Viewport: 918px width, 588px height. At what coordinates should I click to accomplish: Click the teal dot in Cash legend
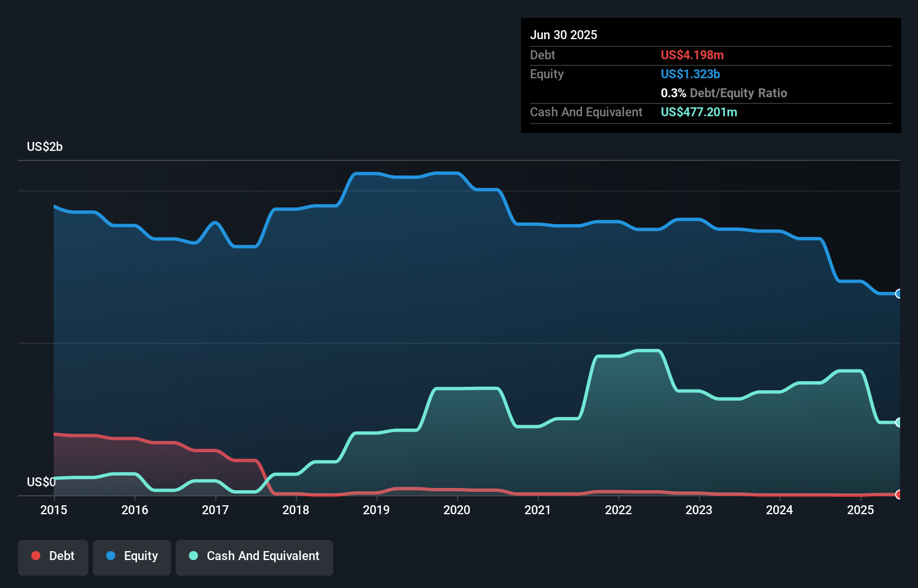tap(193, 556)
